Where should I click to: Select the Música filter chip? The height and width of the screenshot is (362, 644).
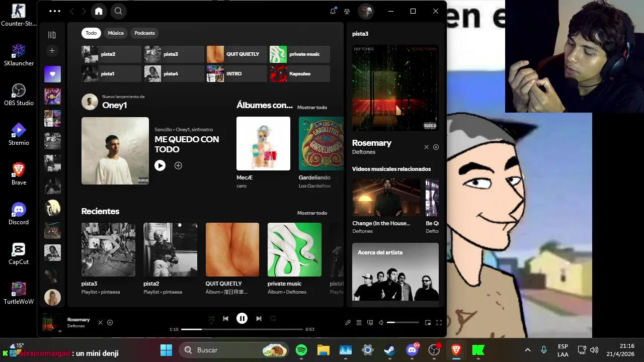tap(116, 33)
